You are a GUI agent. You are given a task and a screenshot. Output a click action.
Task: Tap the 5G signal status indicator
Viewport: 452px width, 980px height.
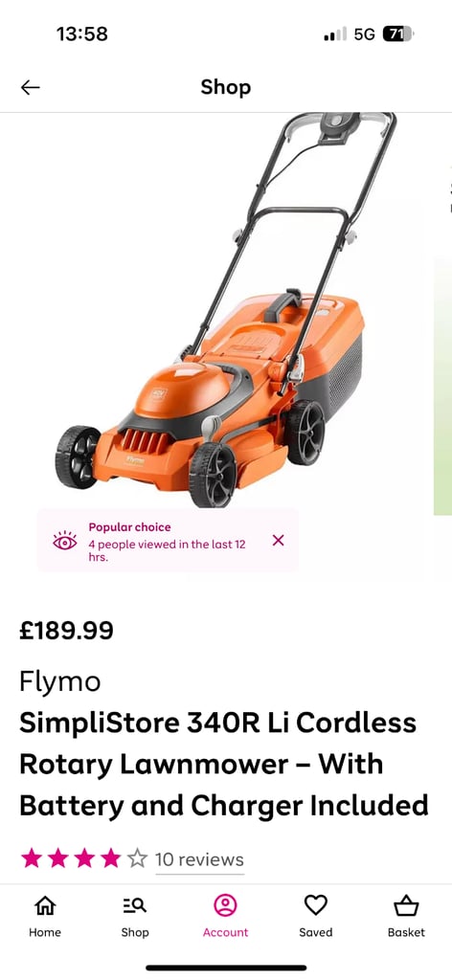click(x=364, y=33)
